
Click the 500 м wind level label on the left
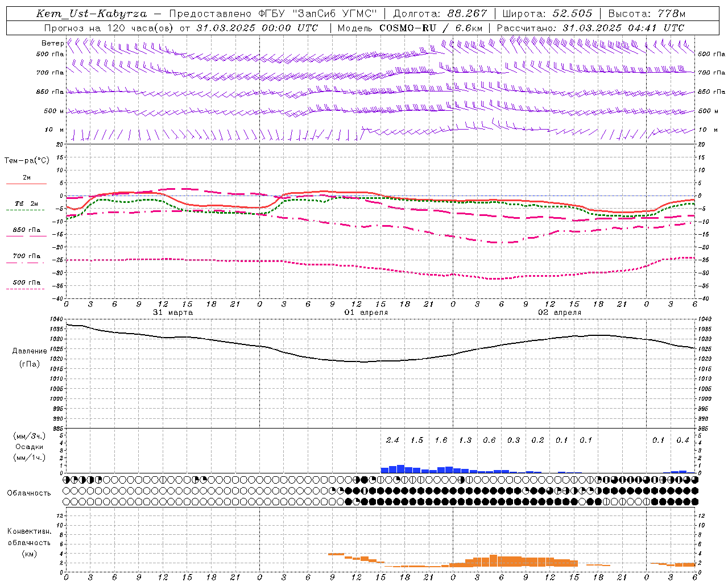point(54,111)
